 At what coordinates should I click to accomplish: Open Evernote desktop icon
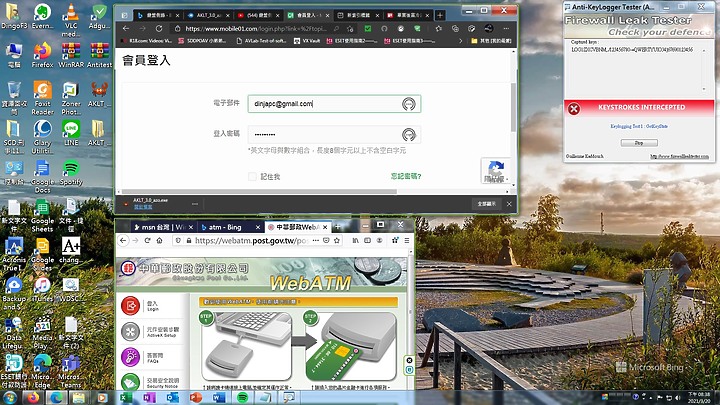[42, 17]
